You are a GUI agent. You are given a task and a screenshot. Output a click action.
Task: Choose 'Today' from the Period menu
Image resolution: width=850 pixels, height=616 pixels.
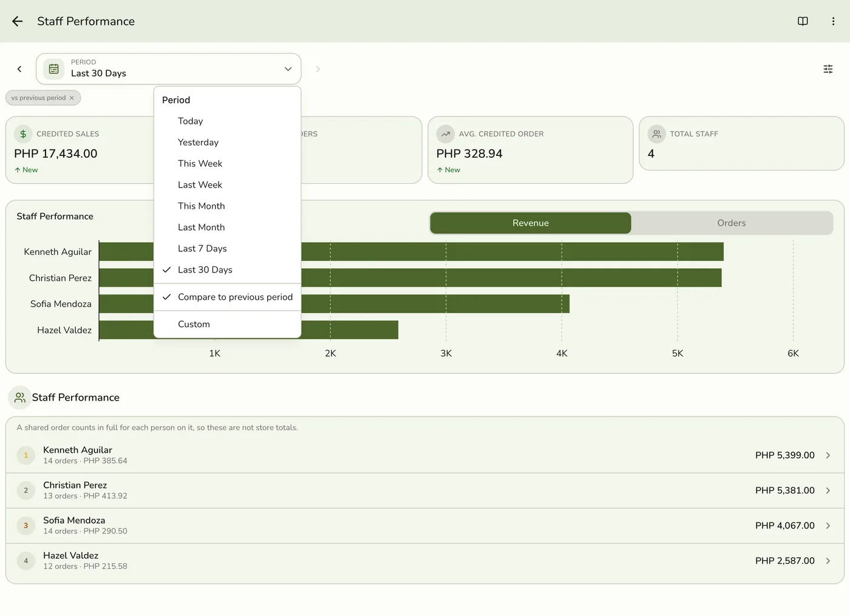(x=228, y=121)
